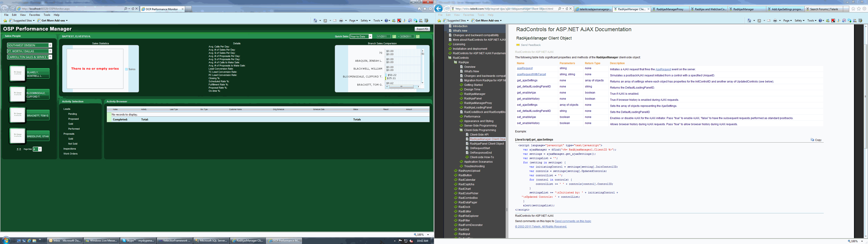
Task: Select Pending under Leads
Action: coord(72,114)
